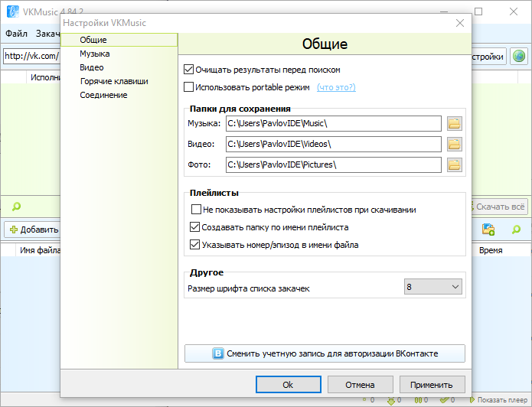Check 'Не показывать настройки плейлистов при скачивании'
This screenshot has height=407, width=532.
pyautogui.click(x=196, y=210)
